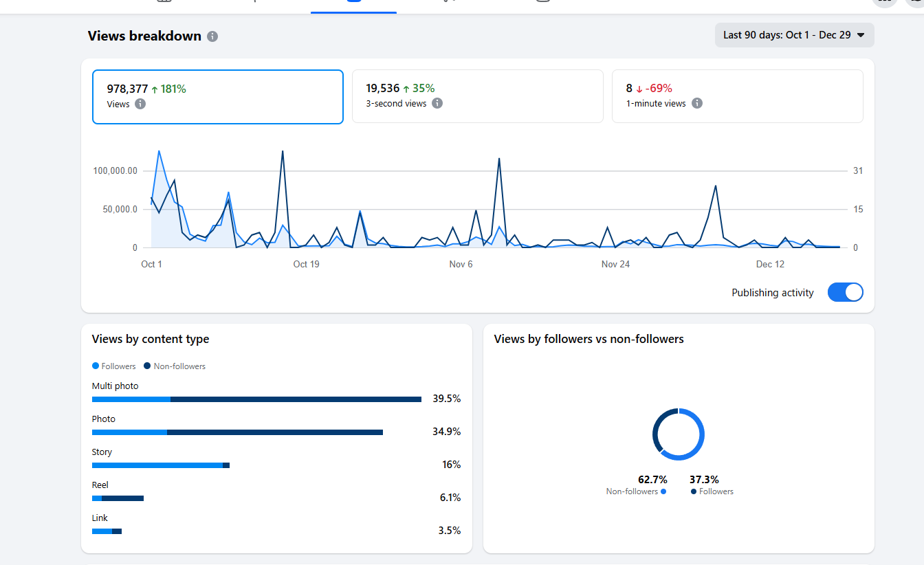Click the Story views bar
The width and height of the screenshot is (924, 565).
(x=160, y=465)
